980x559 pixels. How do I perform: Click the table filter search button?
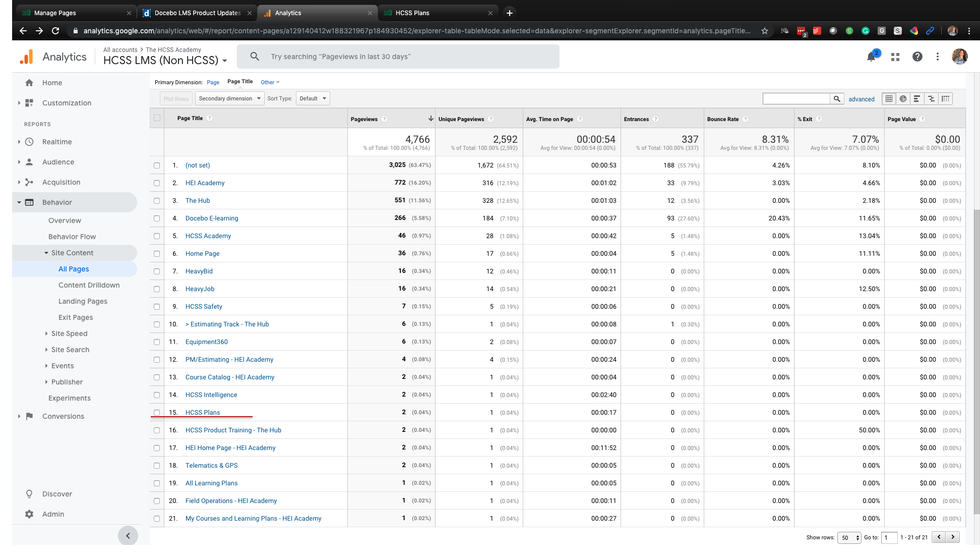(x=837, y=99)
